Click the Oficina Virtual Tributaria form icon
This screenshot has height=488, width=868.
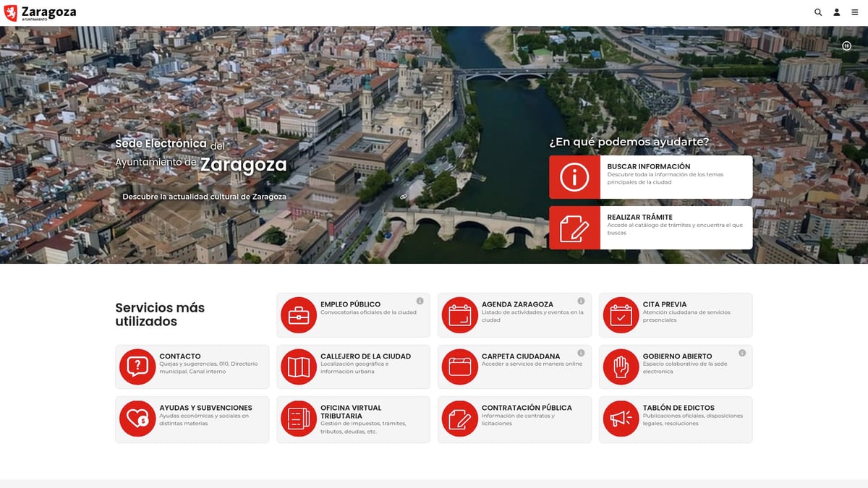[299, 419]
